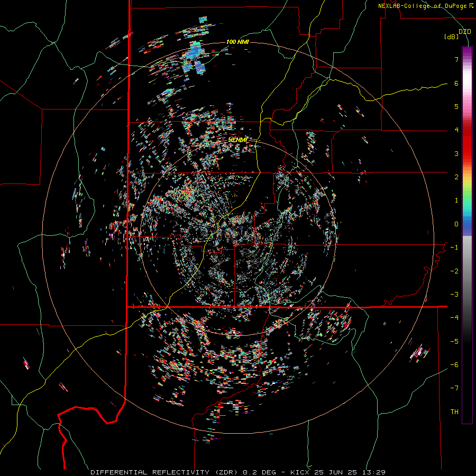
Task: Click the TH label on the color scale
Action: coord(454,412)
